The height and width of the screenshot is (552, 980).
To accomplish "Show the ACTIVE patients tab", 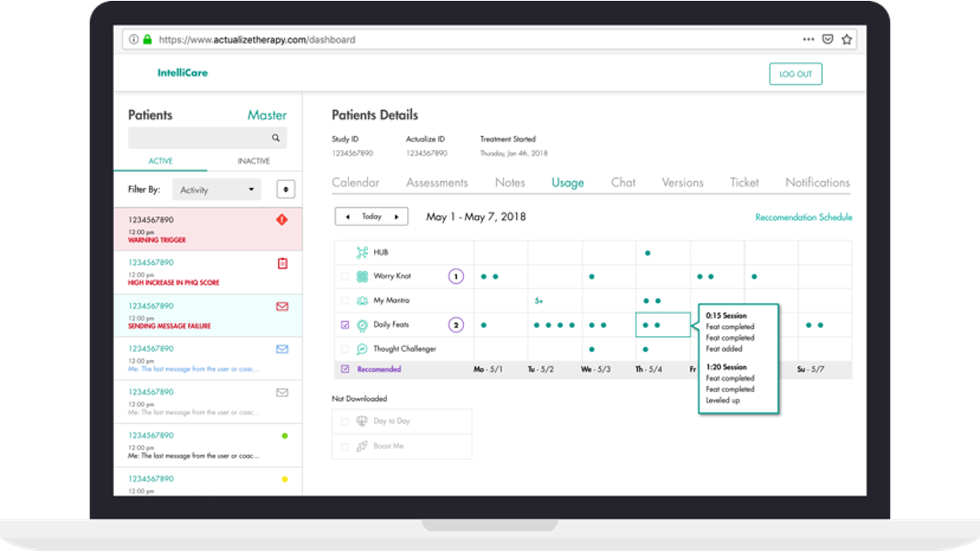I will (160, 161).
